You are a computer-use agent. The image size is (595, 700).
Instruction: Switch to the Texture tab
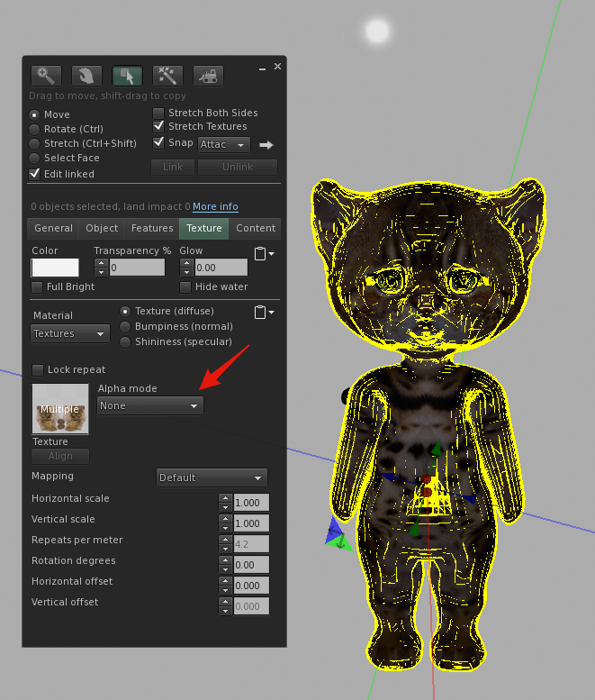(x=203, y=228)
